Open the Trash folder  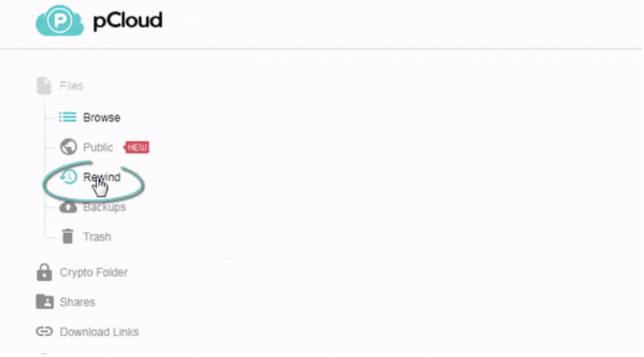click(x=97, y=236)
